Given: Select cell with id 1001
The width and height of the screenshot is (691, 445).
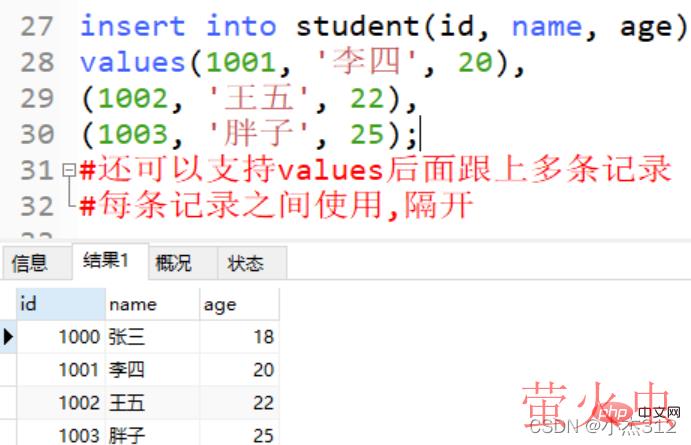Looking at the screenshot, I should point(61,370).
